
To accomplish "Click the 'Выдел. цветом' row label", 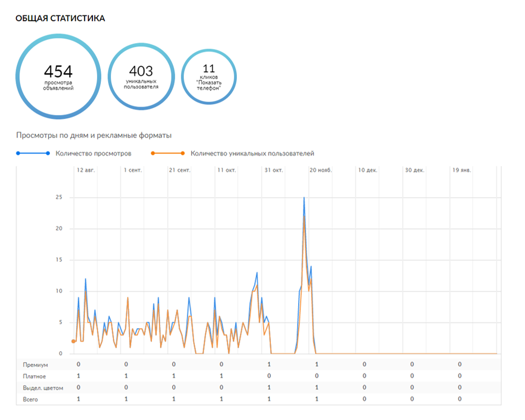I will 43,388.
